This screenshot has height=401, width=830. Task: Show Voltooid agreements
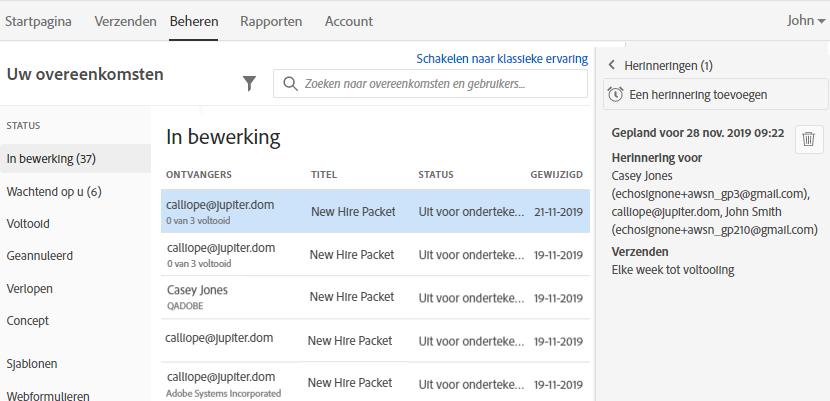pyautogui.click(x=28, y=223)
